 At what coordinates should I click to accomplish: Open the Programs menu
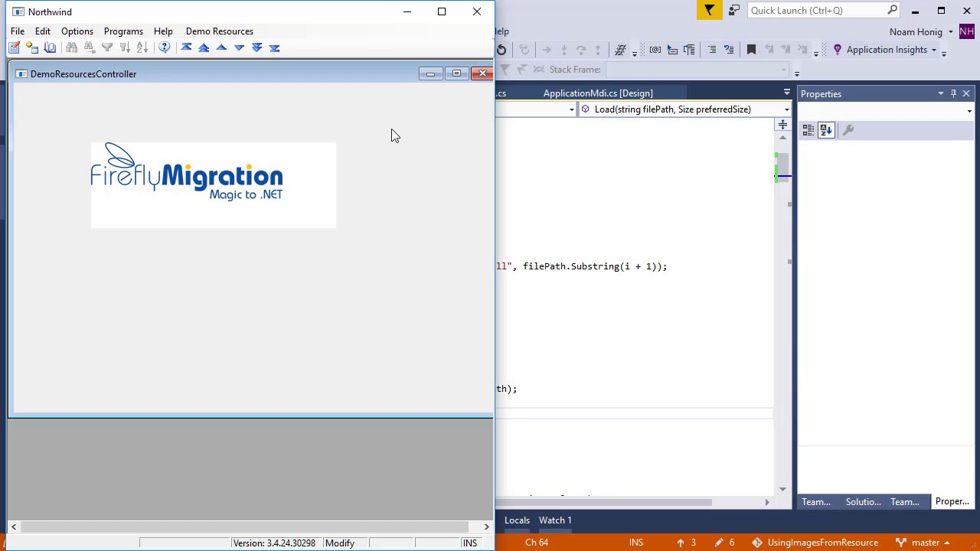[123, 31]
